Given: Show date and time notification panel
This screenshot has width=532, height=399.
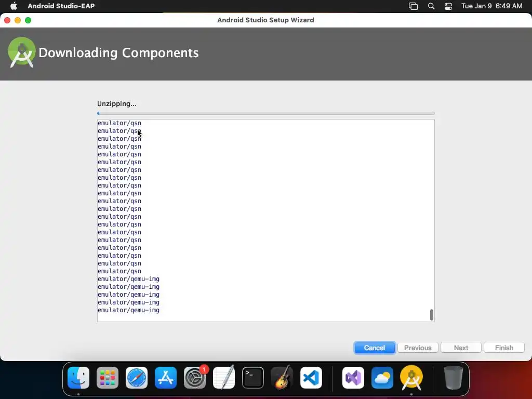Looking at the screenshot, I should pyautogui.click(x=491, y=6).
